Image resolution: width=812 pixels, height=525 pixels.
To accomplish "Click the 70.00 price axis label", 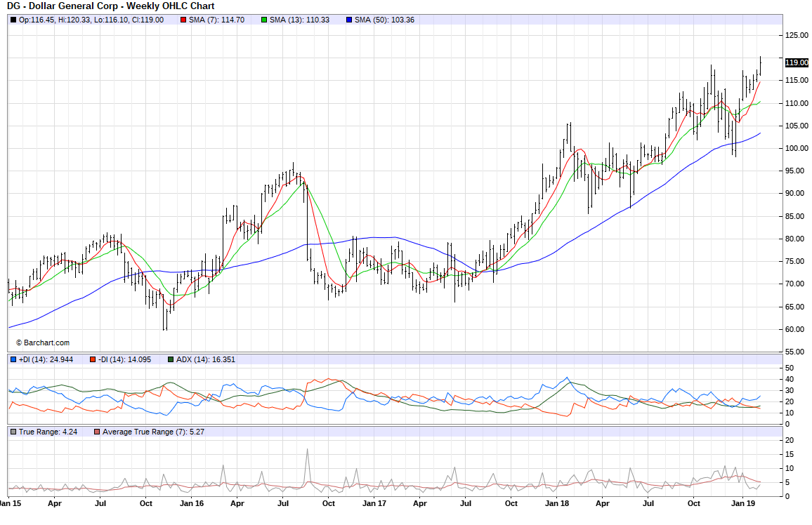I will click(797, 284).
